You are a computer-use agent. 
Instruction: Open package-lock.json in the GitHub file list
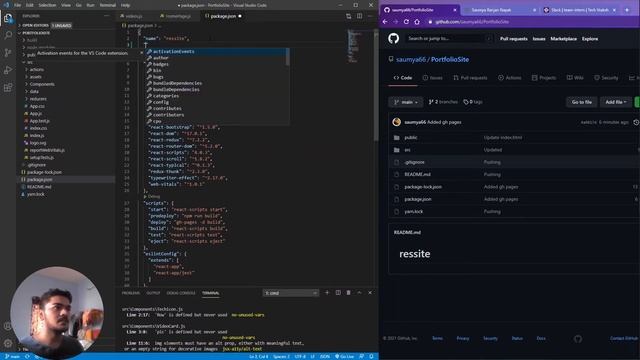pos(423,187)
